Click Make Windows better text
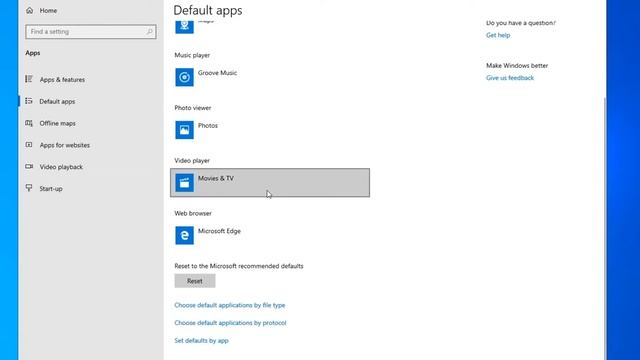 pos(517,65)
